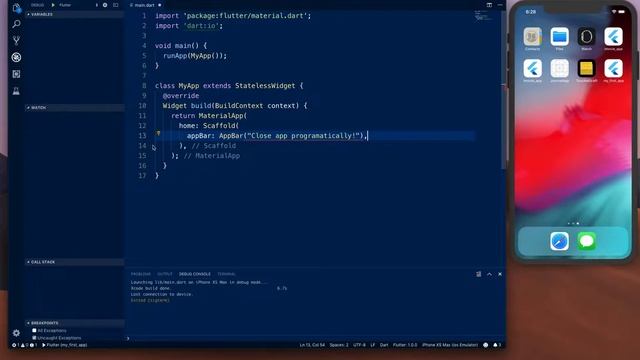Click the 'Close app programatically!' string

tap(305, 136)
